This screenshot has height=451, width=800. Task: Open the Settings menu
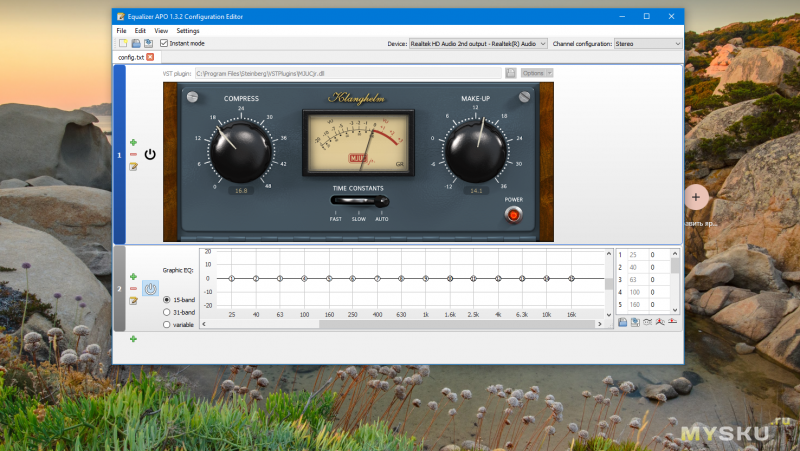188,31
